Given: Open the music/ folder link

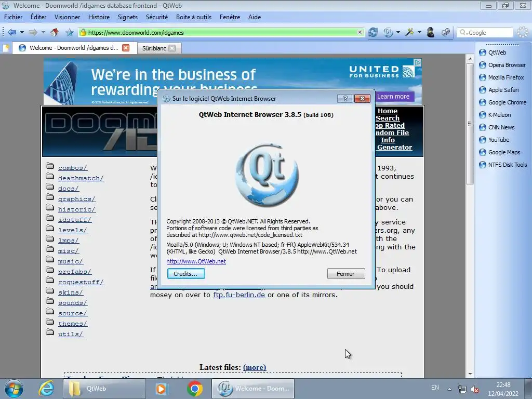Looking at the screenshot, I should point(71,261).
